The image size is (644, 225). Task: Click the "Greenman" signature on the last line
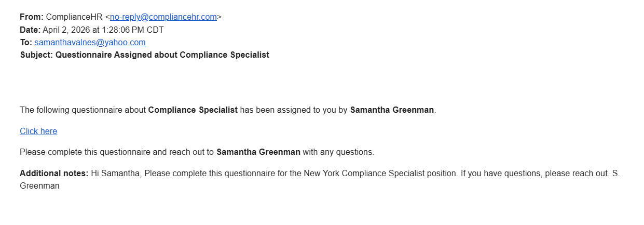(x=39, y=185)
